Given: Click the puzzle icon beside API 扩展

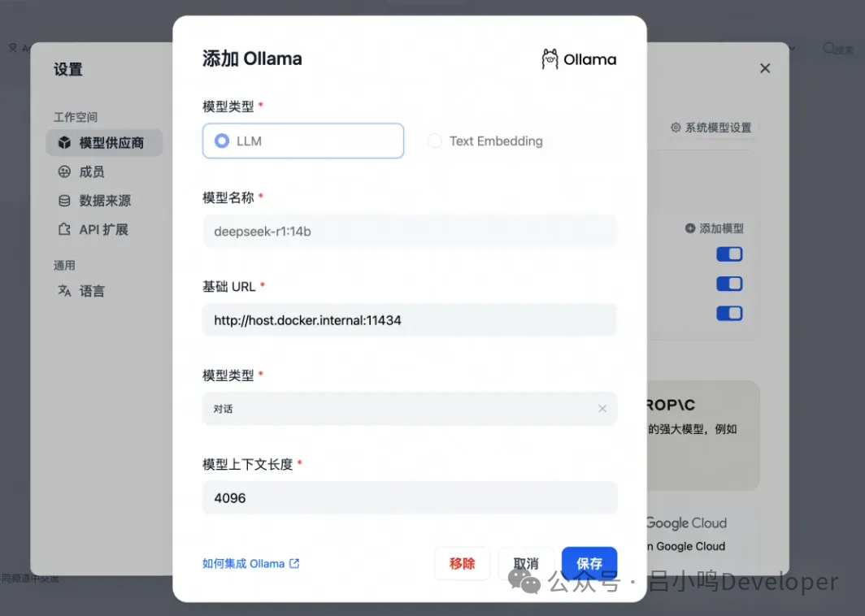Looking at the screenshot, I should tap(64, 229).
